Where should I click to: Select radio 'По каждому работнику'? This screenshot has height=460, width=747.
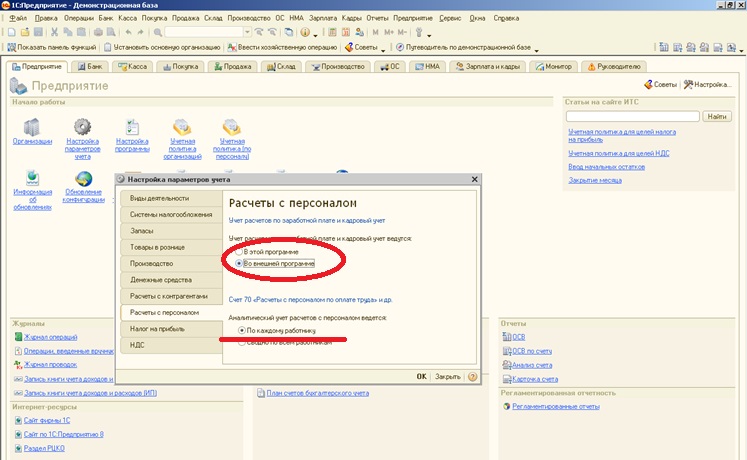[242, 330]
